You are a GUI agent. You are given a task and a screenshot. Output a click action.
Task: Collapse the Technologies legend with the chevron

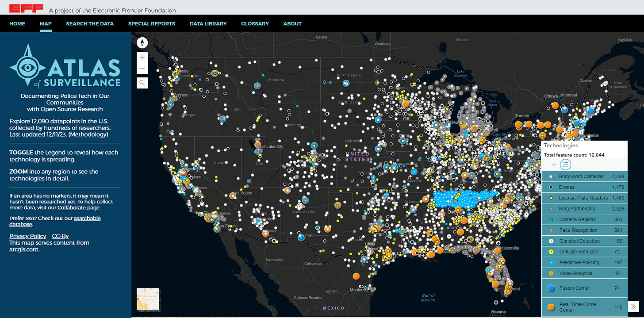coord(553,165)
